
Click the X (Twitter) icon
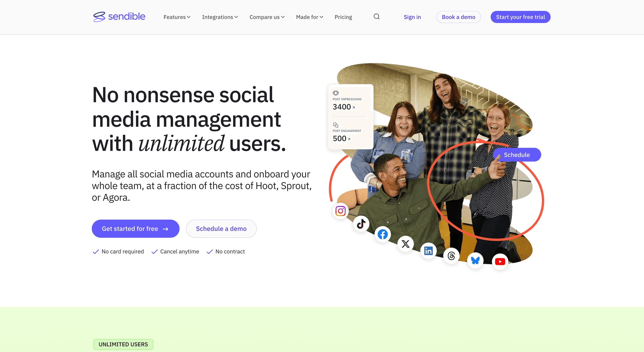pos(405,244)
